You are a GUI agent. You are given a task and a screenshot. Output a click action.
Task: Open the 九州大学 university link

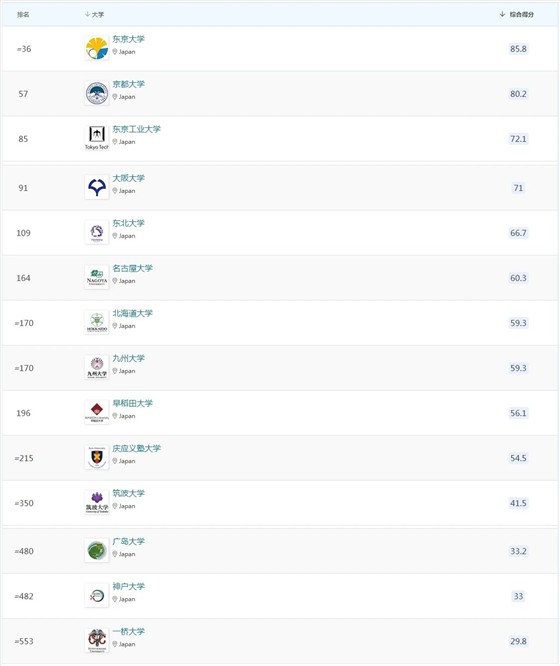click(x=128, y=358)
